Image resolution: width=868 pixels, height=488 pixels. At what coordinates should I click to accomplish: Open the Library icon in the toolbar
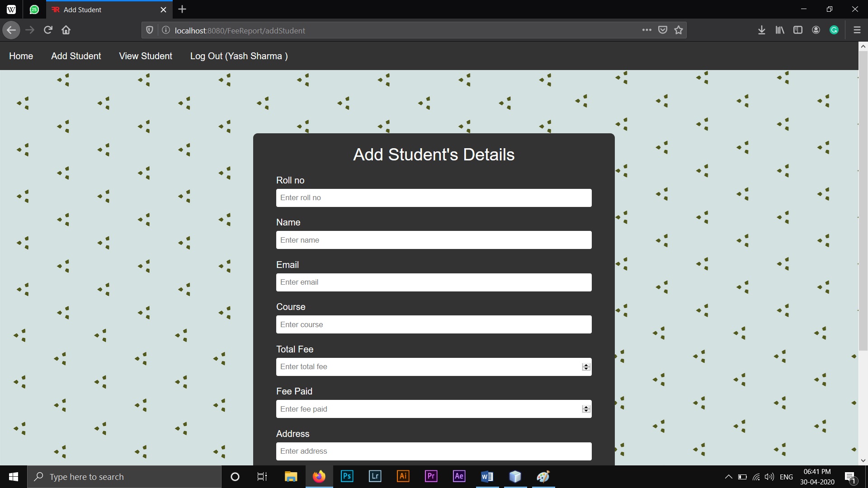780,30
